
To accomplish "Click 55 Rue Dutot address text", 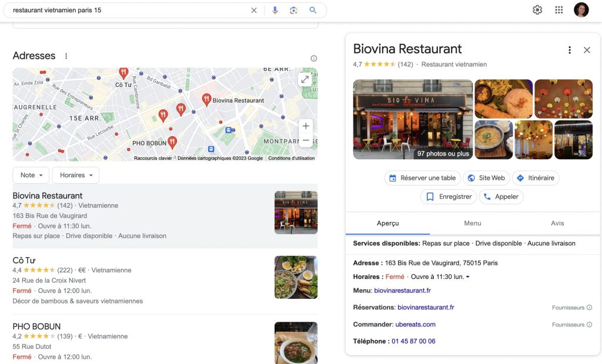I will [x=32, y=347].
